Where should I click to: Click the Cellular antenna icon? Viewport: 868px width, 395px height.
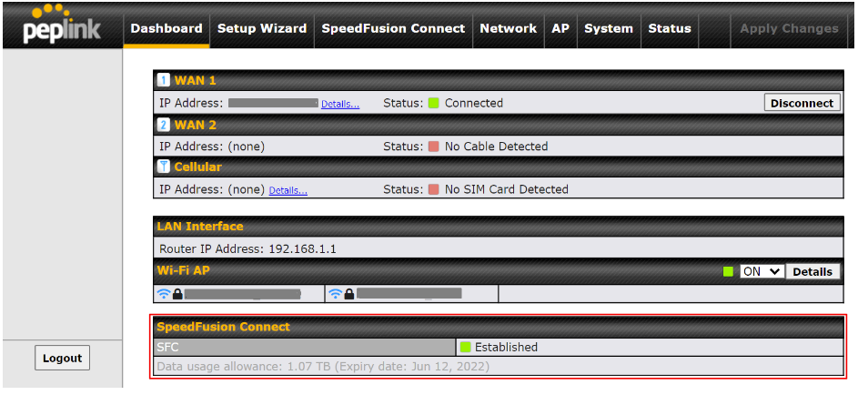(164, 167)
